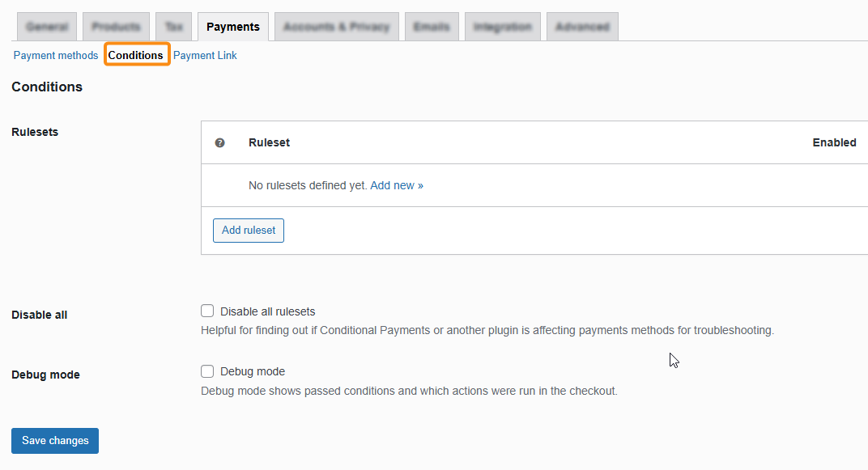The height and width of the screenshot is (470, 868).
Task: Click the 'Disable all rulesets' checkbox label
Action: click(x=267, y=311)
